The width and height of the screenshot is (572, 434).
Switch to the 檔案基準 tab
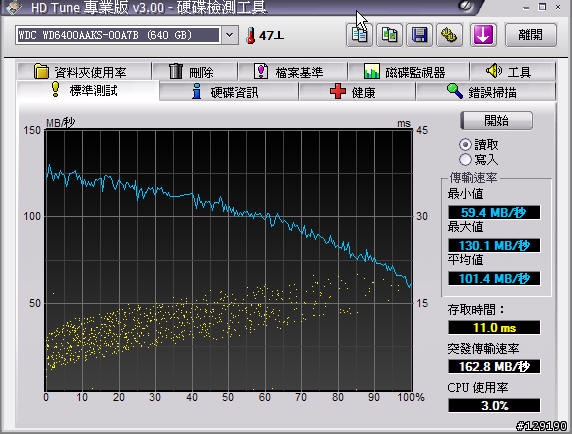pyautogui.click(x=292, y=71)
